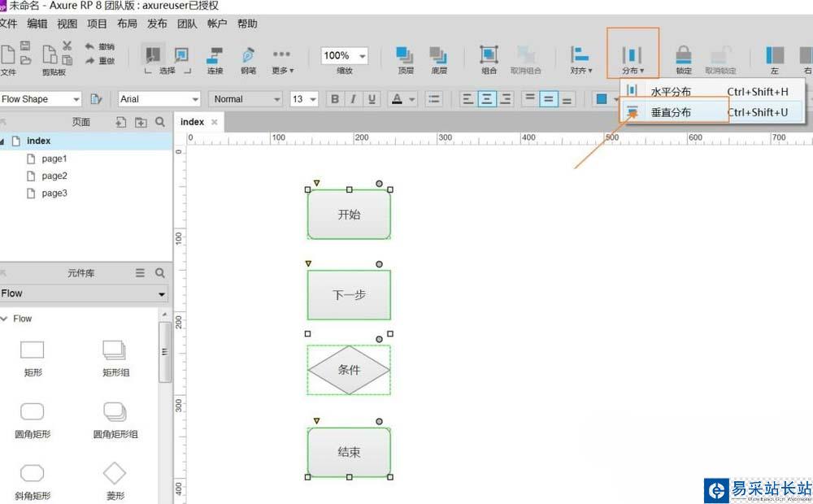Click the 底层 send to back icon
The width and height of the screenshot is (813, 504).
click(x=439, y=59)
